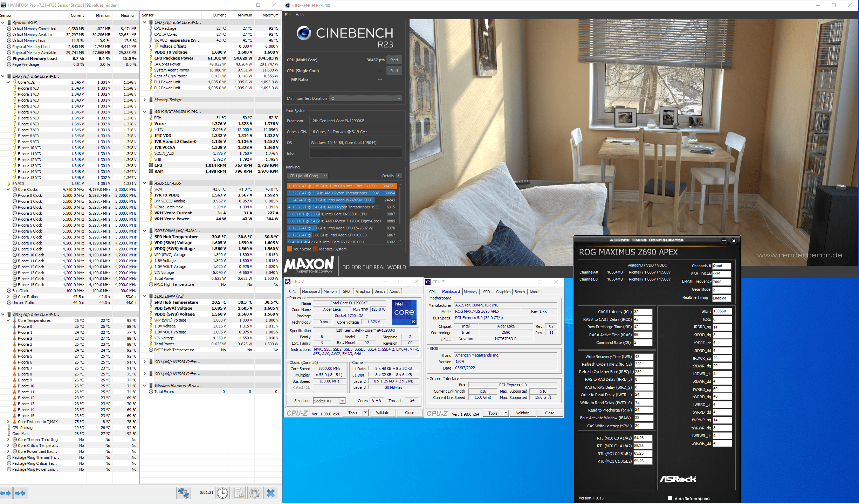Click the log file with plus icon
This screenshot has width=859, height=504.
239,493
